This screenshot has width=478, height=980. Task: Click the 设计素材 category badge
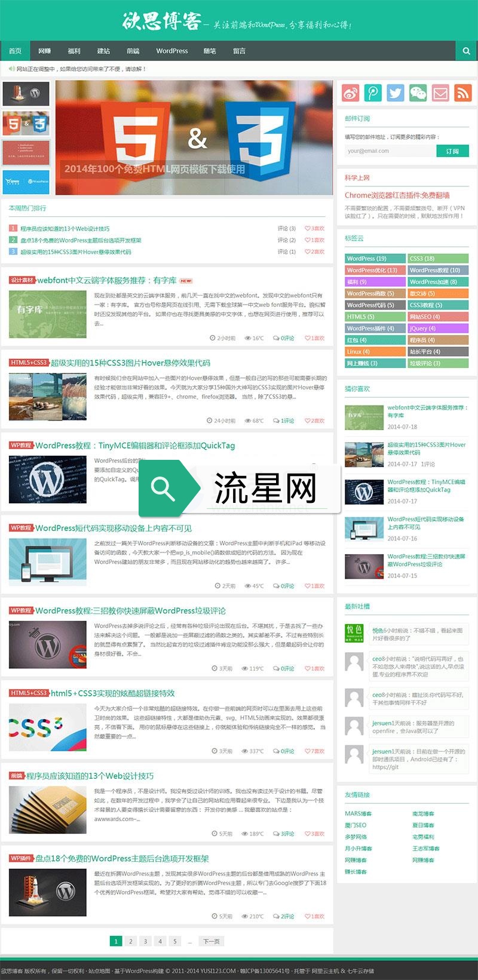click(x=23, y=280)
